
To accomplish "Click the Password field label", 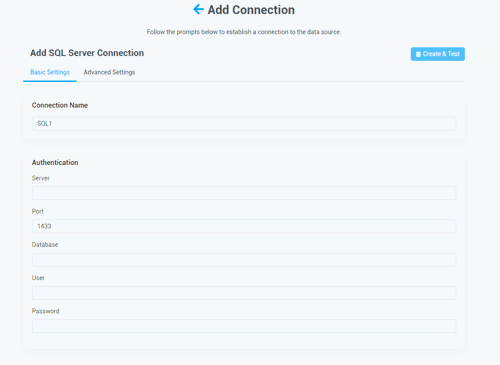I will tap(46, 311).
